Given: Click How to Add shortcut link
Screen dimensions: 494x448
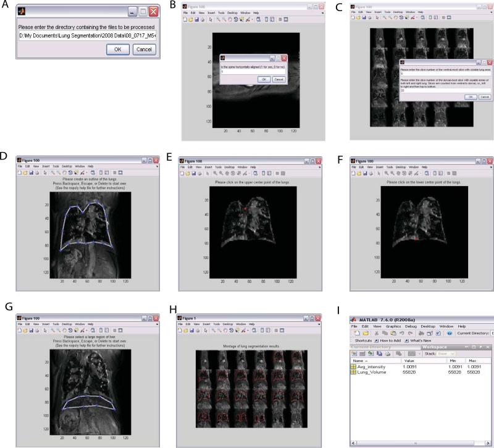Looking at the screenshot, I should click(x=388, y=340).
